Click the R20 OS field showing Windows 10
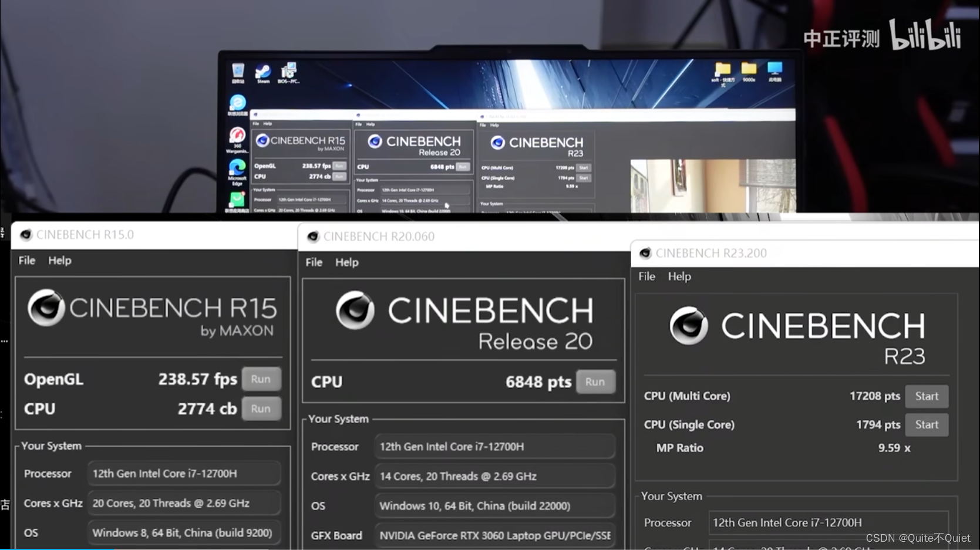Viewport: 980px width, 550px height. click(494, 506)
